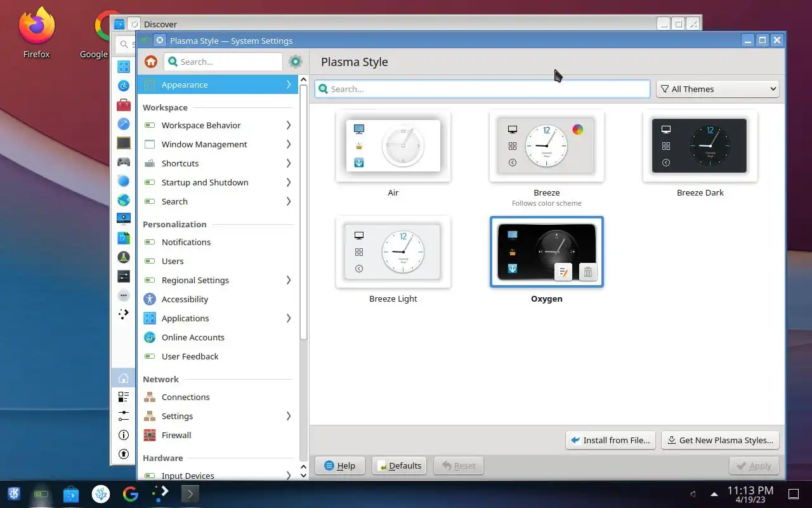Open Notifications settings page
812x508 pixels.
point(218,242)
